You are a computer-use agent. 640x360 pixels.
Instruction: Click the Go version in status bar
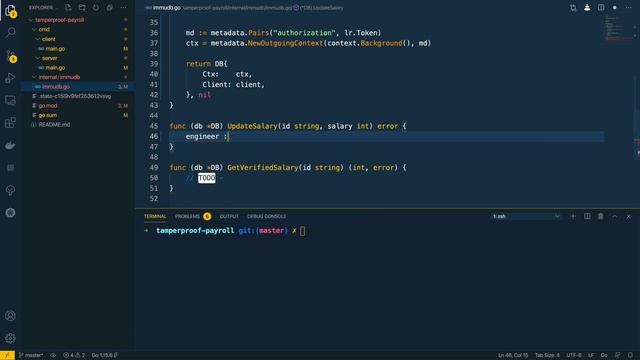coord(104,355)
